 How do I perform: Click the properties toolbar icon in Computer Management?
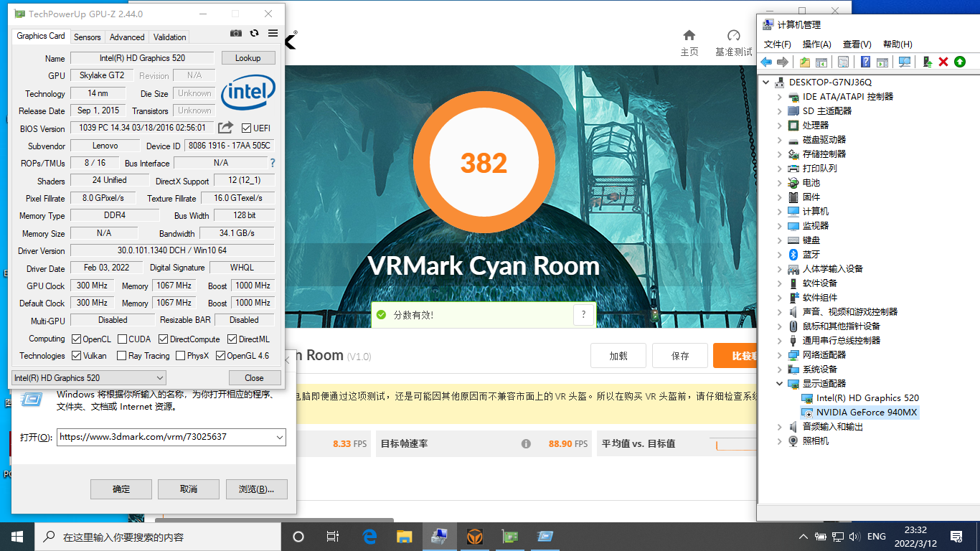click(x=844, y=62)
